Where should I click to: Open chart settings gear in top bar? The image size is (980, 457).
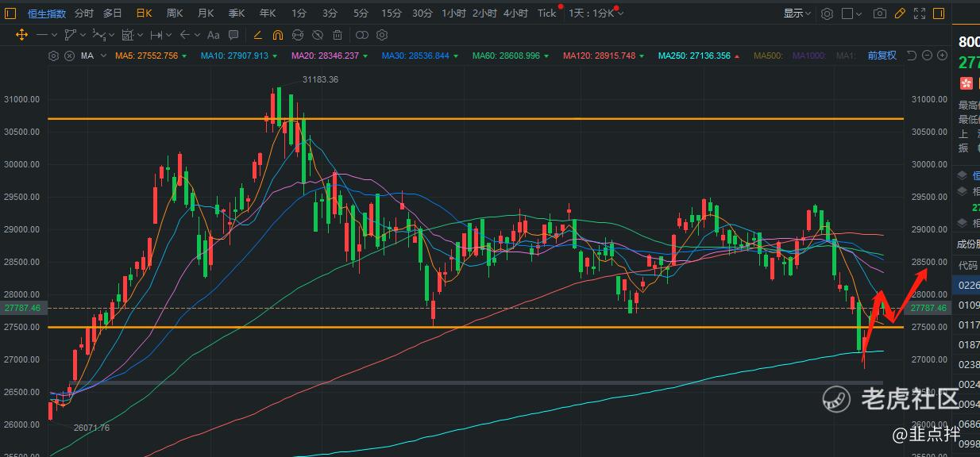827,13
